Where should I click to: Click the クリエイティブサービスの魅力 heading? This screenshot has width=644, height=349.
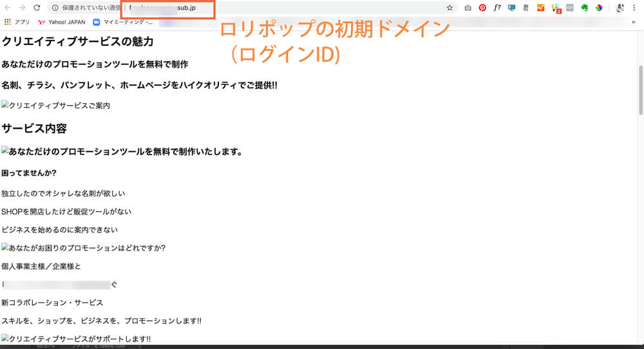[x=77, y=41]
